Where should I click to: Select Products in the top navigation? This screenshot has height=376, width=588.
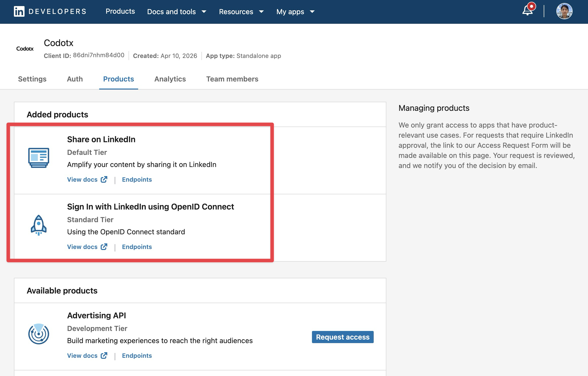pyautogui.click(x=120, y=12)
